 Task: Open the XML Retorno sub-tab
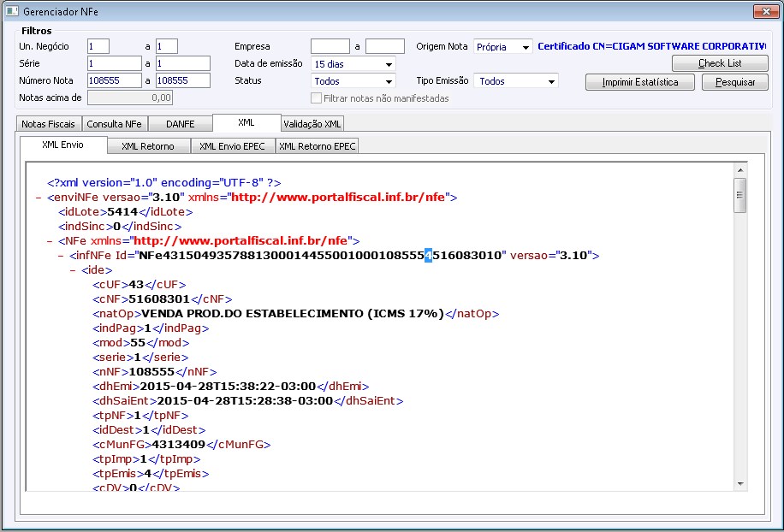click(148, 146)
